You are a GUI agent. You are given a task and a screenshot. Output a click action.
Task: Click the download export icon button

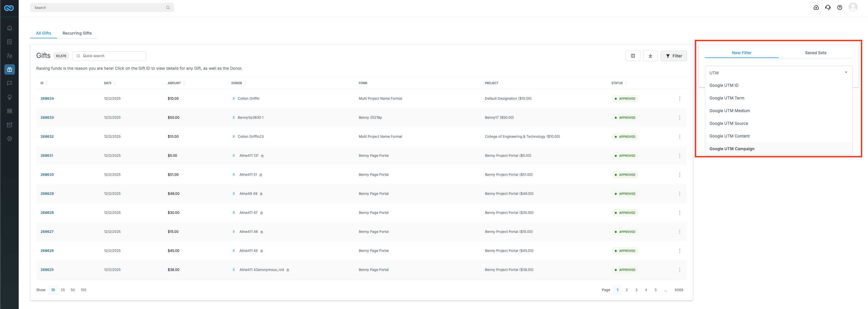click(650, 56)
